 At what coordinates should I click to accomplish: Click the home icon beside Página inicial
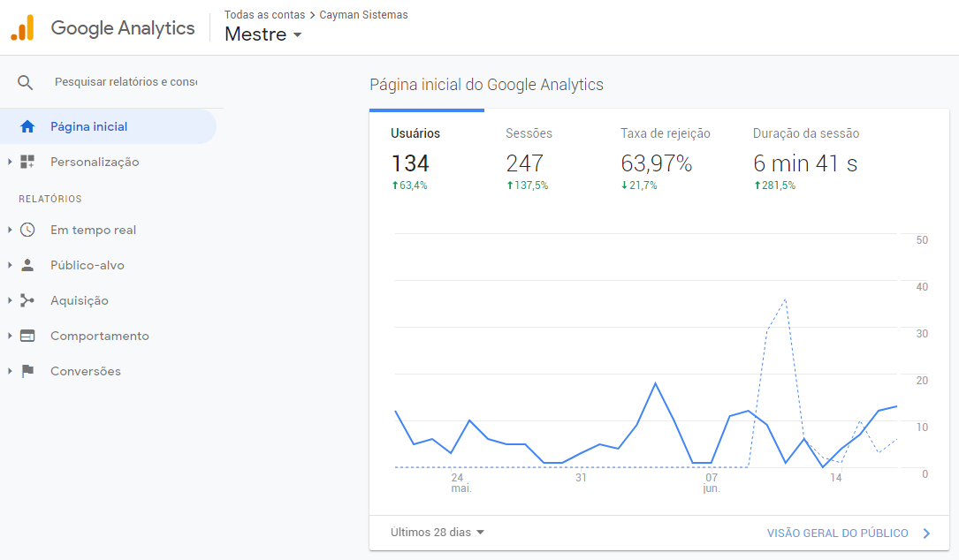pos(27,126)
